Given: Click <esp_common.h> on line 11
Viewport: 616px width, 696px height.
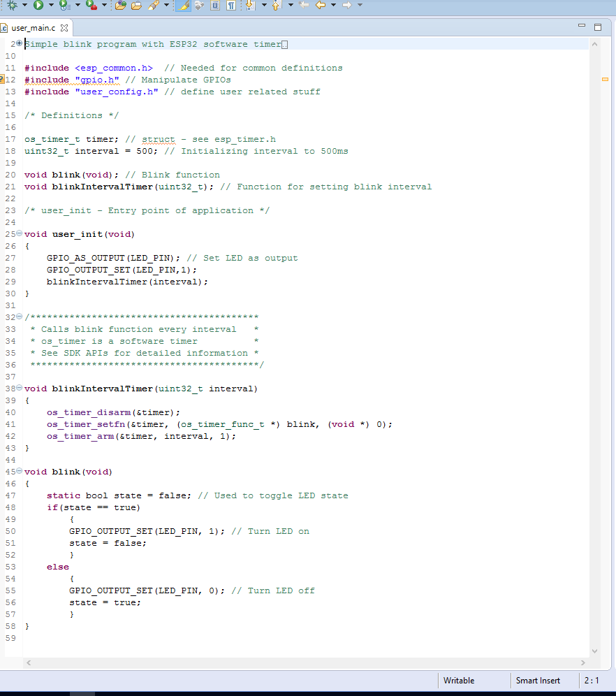Looking at the screenshot, I should click(x=114, y=68).
